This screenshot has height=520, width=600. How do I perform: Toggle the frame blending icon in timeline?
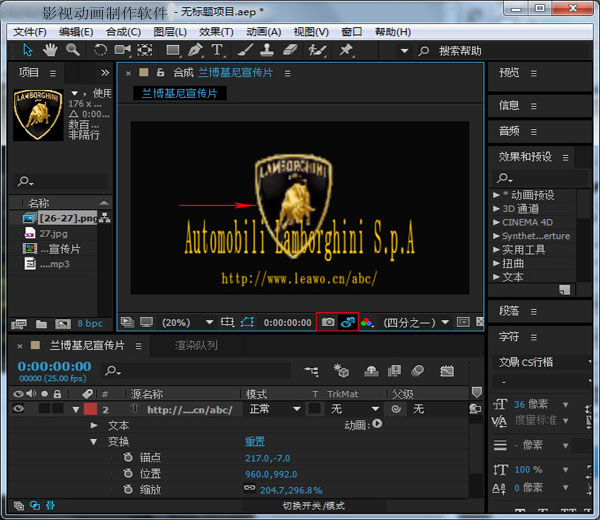[x=394, y=370]
